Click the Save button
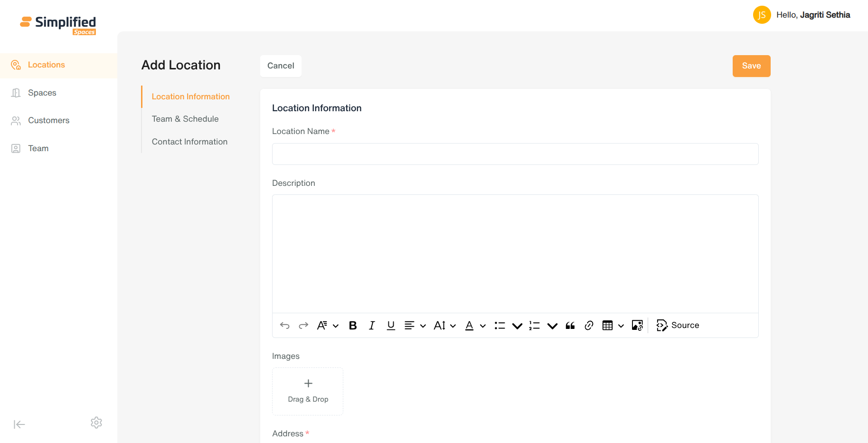Image resolution: width=868 pixels, height=443 pixels. 751,66
